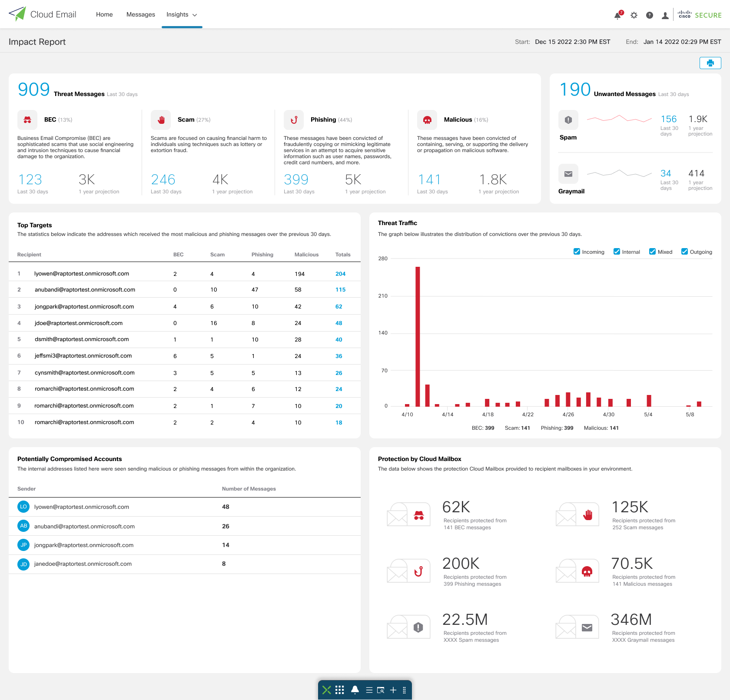Click total 26 for cynsmith

point(338,373)
